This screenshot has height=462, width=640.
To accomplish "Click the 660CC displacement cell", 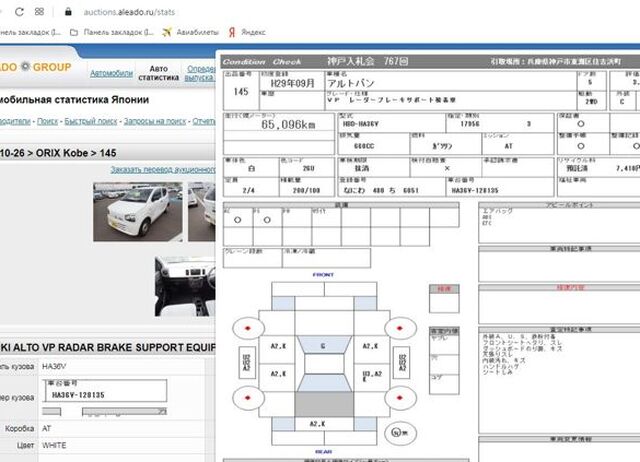I will (x=374, y=144).
